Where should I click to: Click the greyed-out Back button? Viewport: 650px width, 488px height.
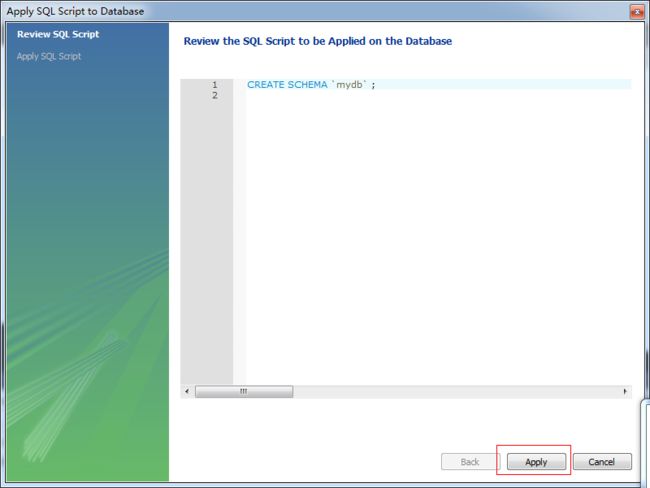click(x=470, y=461)
